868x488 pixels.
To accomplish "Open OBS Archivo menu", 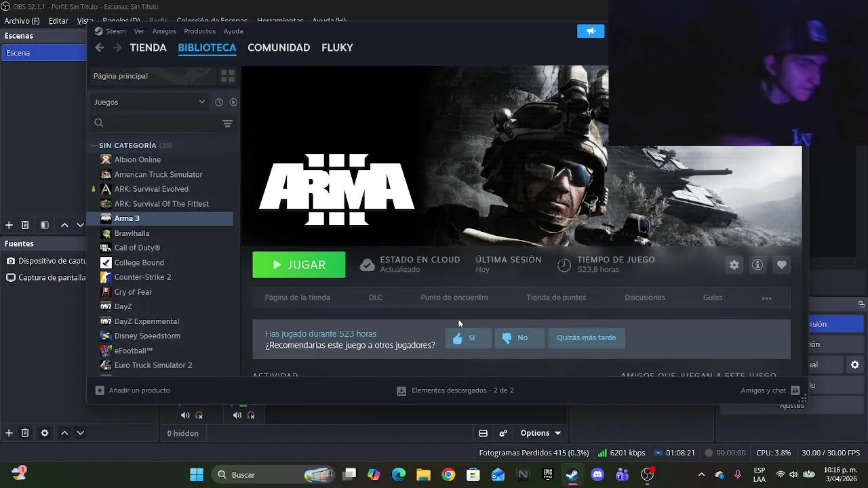I will click(x=22, y=21).
